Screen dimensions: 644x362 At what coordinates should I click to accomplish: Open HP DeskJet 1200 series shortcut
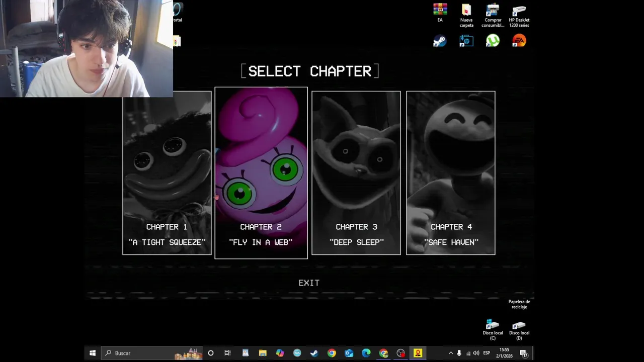pos(519,16)
